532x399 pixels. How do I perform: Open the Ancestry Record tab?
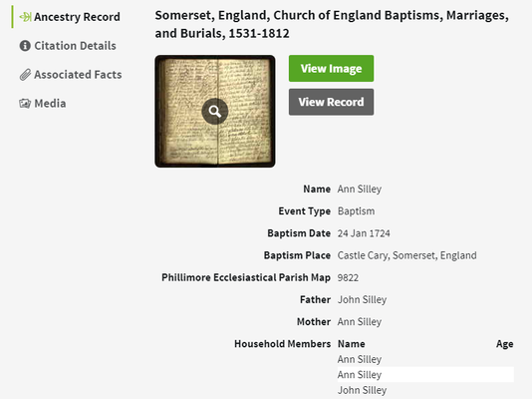click(x=70, y=17)
